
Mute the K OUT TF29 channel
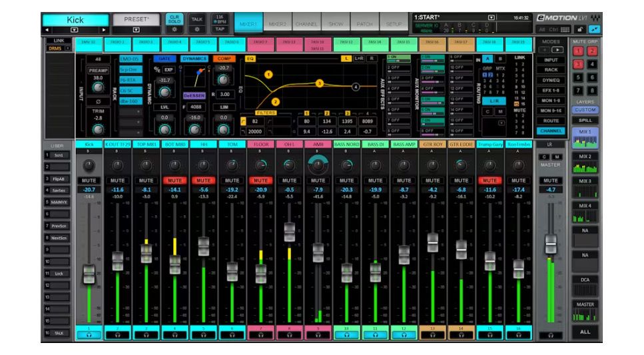coord(117,180)
